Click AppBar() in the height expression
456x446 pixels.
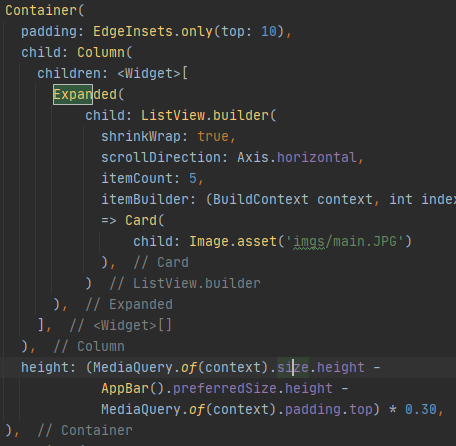pos(133,388)
